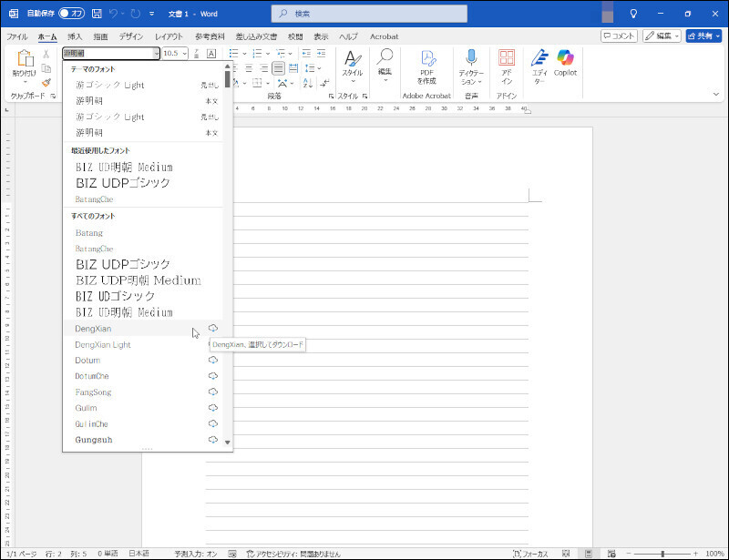Viewport: 729px width, 560px height.
Task: Open the bullet list style dropdown arrow
Action: point(244,54)
